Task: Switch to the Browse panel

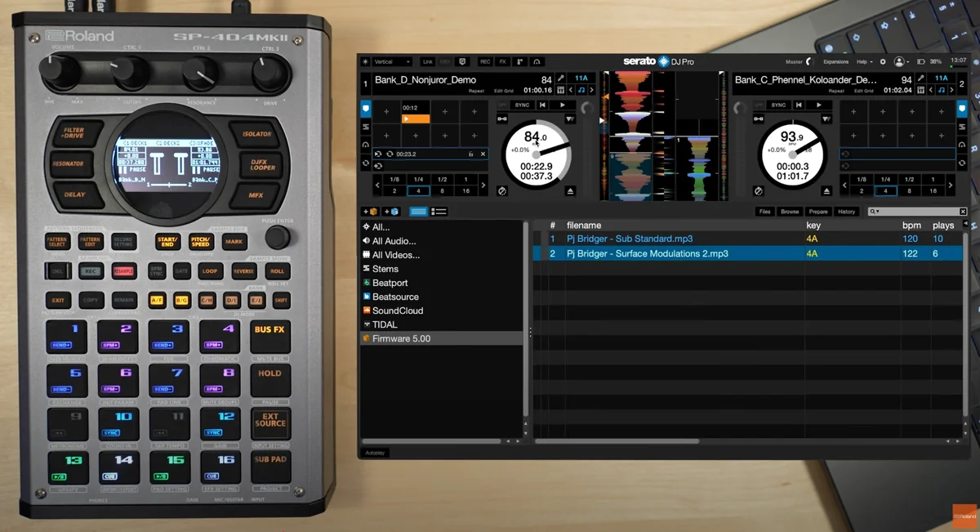Action: click(x=790, y=212)
